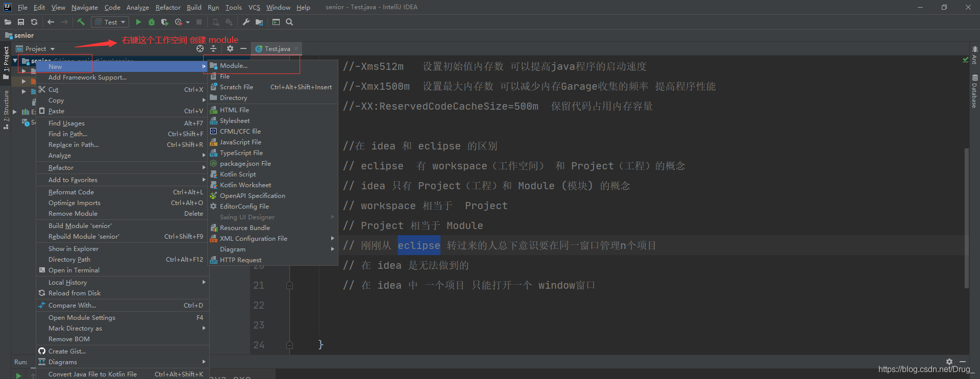Open Project Structure toolbar icon
980x379 pixels.
click(x=259, y=22)
